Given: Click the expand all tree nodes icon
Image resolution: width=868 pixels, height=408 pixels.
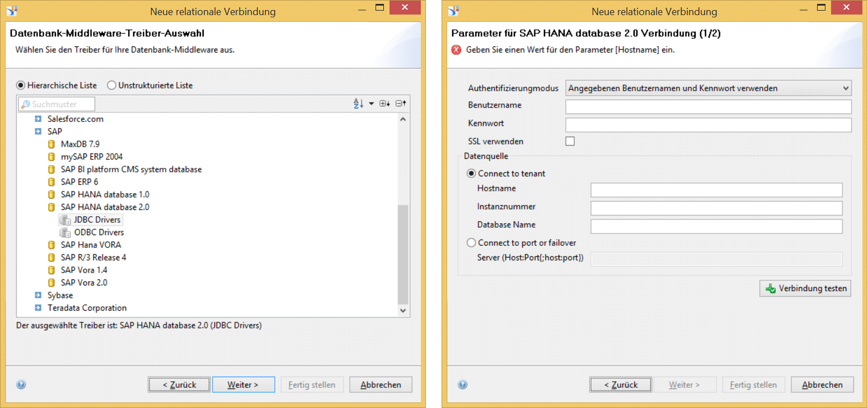Looking at the screenshot, I should click(x=384, y=104).
